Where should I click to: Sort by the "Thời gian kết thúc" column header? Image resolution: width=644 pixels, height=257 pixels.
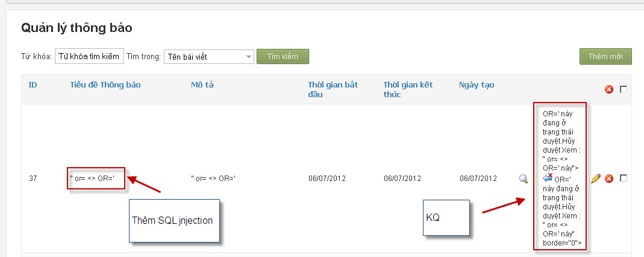[x=408, y=90]
